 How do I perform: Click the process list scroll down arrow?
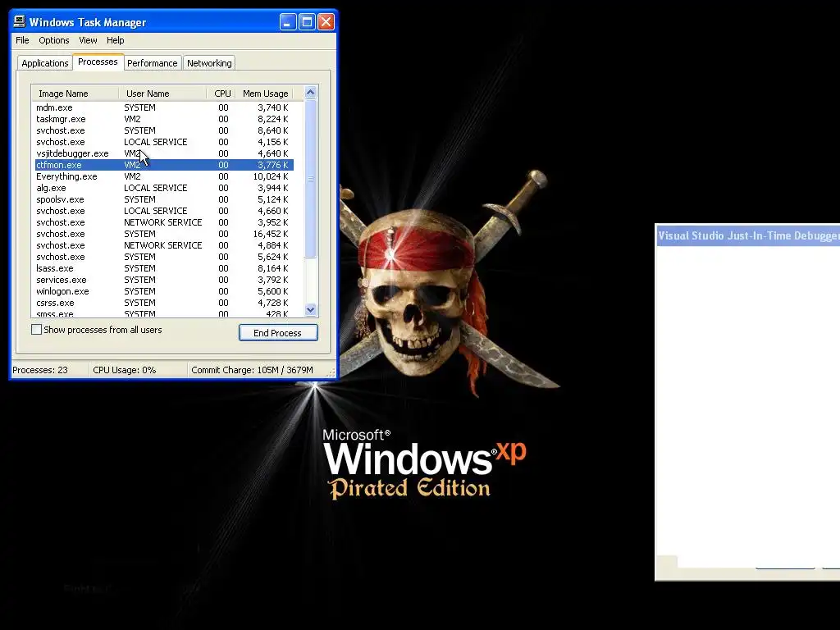tap(310, 309)
